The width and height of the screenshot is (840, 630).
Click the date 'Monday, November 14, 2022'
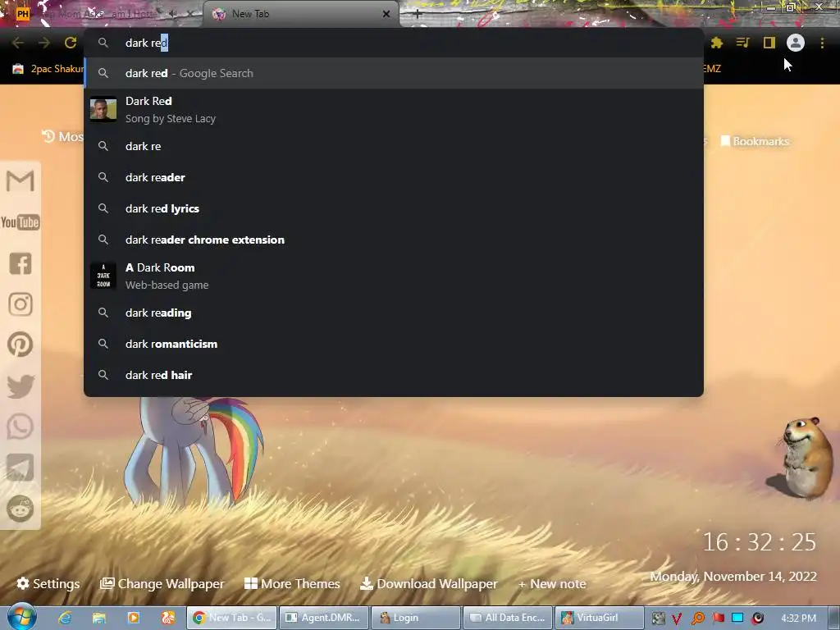coord(733,577)
